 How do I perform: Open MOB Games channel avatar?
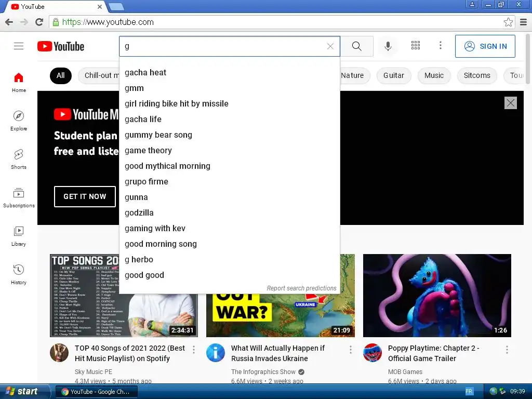(372, 353)
